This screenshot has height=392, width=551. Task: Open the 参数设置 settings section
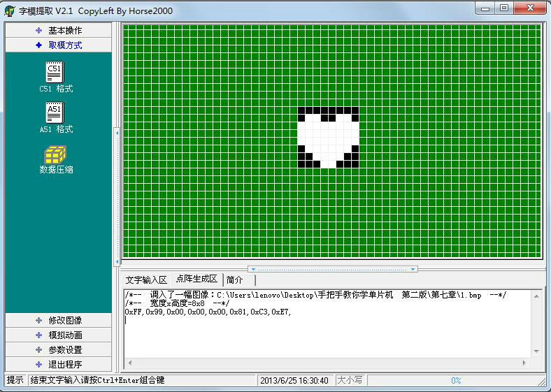click(x=58, y=349)
